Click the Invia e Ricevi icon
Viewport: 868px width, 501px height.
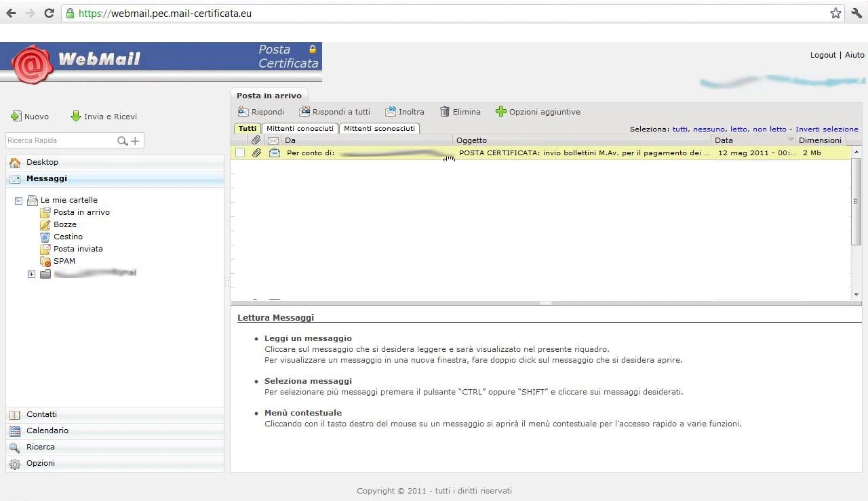coord(76,117)
